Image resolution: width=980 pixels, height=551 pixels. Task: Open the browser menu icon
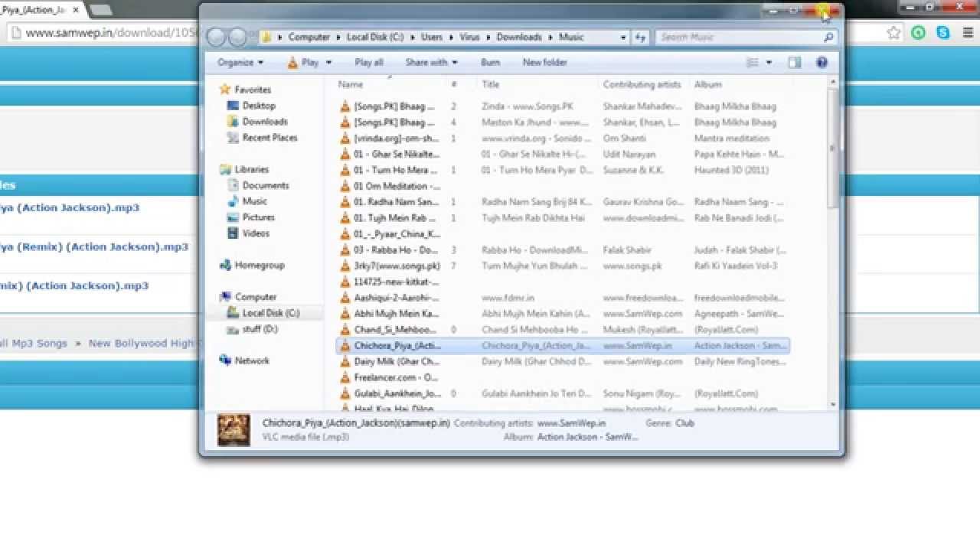coord(967,33)
